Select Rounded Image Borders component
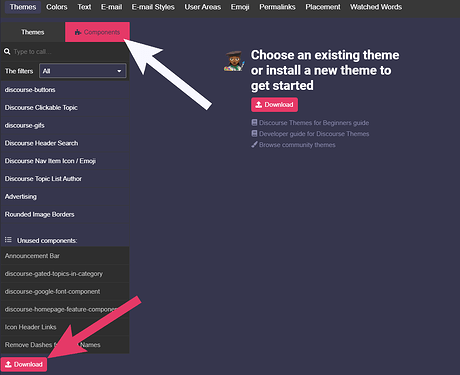The image size is (460, 375). click(x=65, y=214)
